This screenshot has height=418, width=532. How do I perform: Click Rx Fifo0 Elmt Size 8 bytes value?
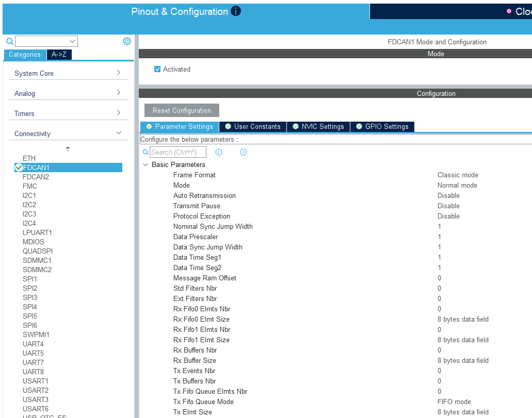[x=463, y=320]
